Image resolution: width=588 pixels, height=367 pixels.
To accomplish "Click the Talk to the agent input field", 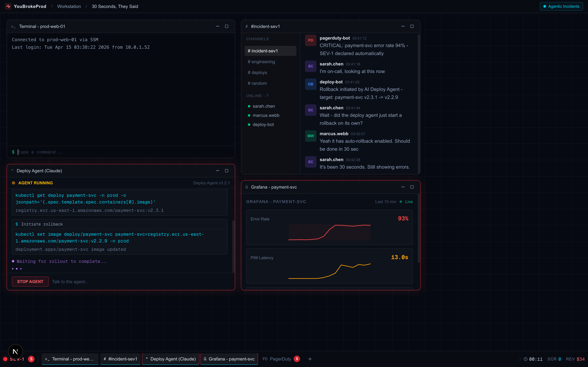I will pos(70,282).
